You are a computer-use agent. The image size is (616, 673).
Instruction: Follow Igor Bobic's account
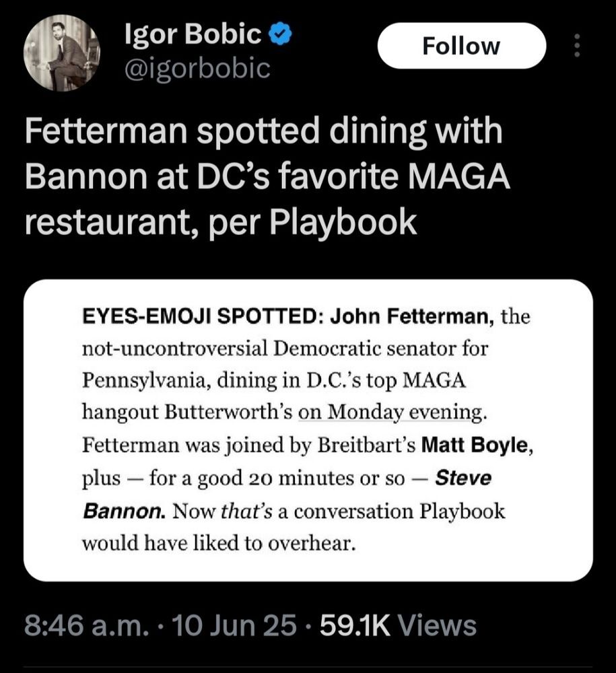461,46
